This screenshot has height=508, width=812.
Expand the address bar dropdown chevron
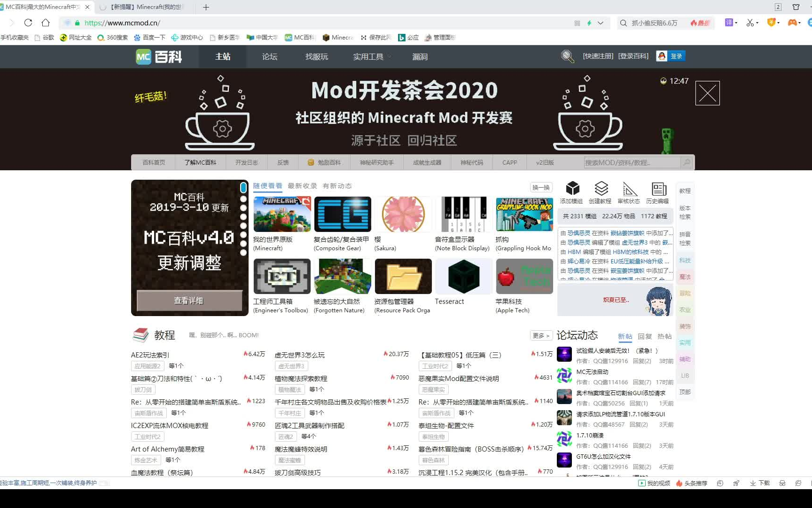tap(601, 23)
